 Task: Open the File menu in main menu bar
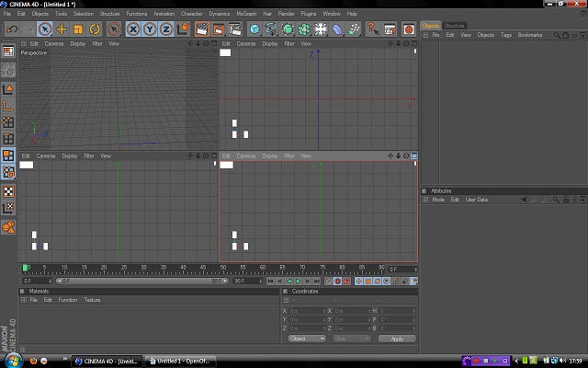pos(7,14)
